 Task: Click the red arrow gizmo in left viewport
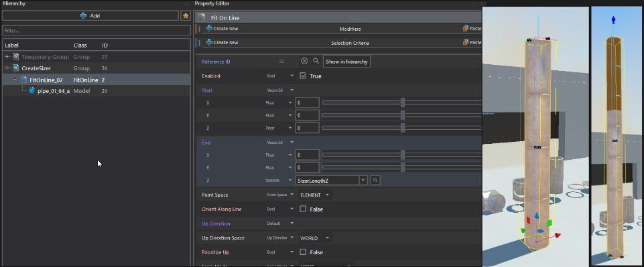[558, 235]
